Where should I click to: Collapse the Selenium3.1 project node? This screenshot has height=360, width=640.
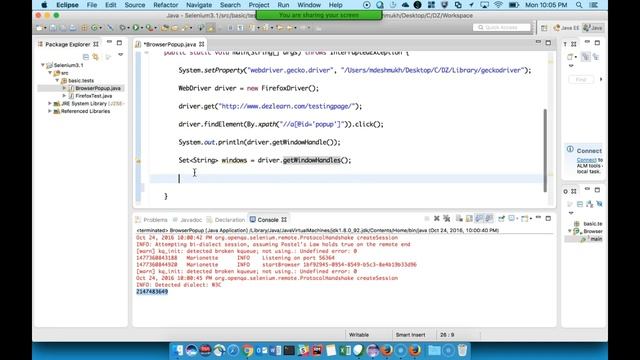coord(43,65)
